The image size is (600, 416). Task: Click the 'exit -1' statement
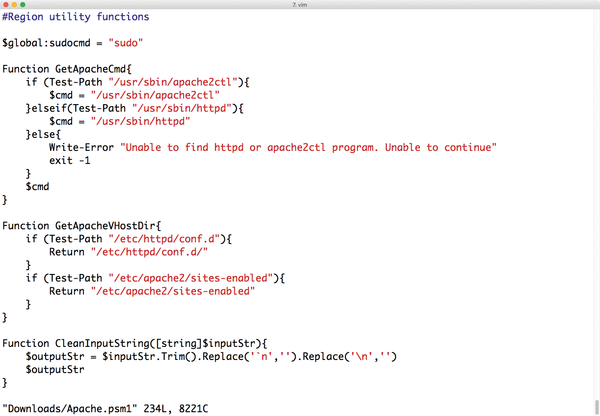coord(70,160)
